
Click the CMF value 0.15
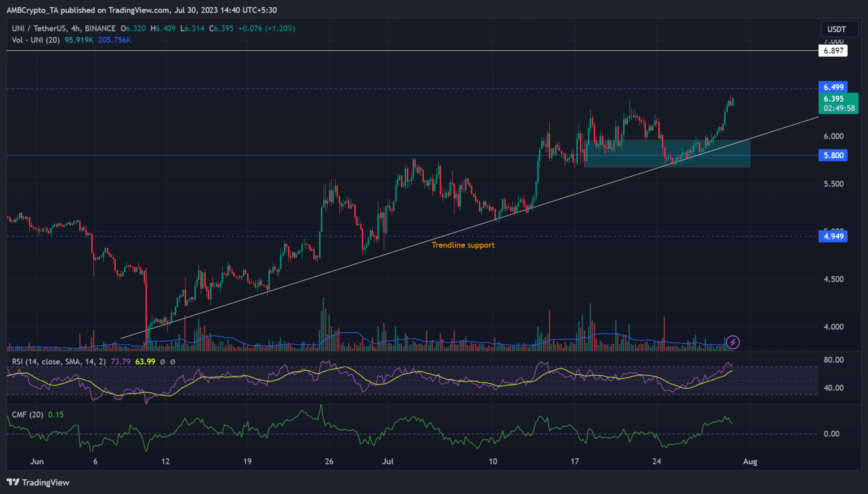point(56,414)
